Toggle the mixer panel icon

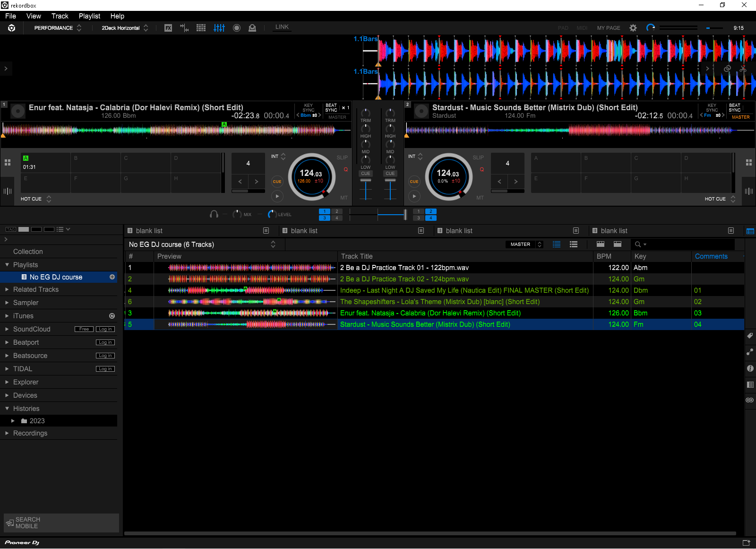coord(219,28)
